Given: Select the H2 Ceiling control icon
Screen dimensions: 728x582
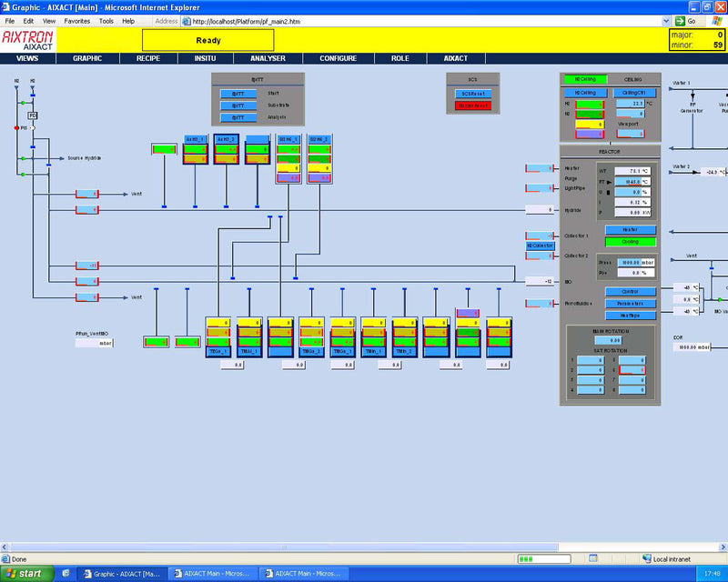Looking at the screenshot, I should pyautogui.click(x=585, y=79).
